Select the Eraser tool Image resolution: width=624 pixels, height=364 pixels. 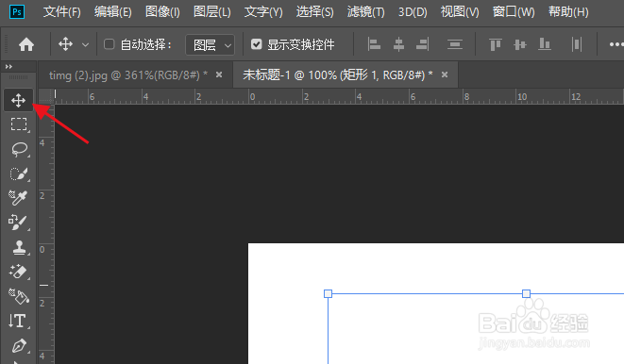click(x=18, y=272)
